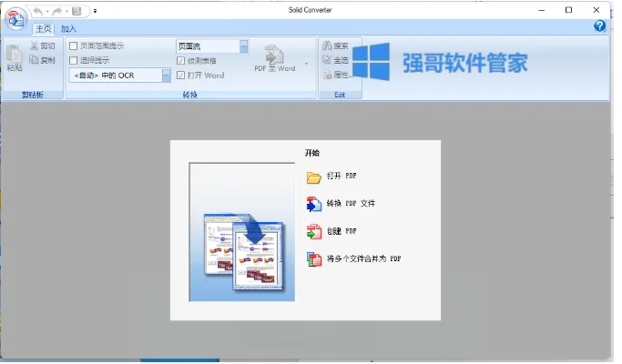622x364 pixels.
Task: Enable the 选择提示 checkbox
Action: (74, 60)
